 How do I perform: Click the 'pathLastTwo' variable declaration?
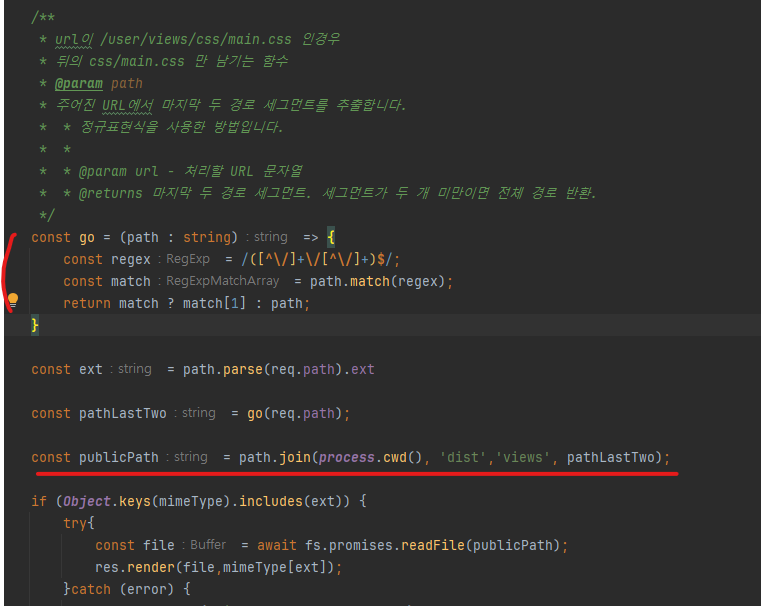click(x=123, y=413)
